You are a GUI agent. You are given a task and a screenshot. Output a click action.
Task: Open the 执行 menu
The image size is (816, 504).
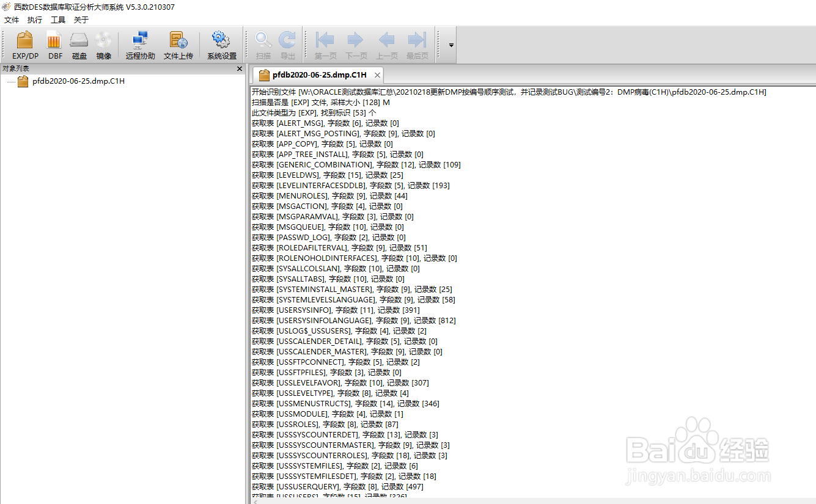pyautogui.click(x=35, y=20)
